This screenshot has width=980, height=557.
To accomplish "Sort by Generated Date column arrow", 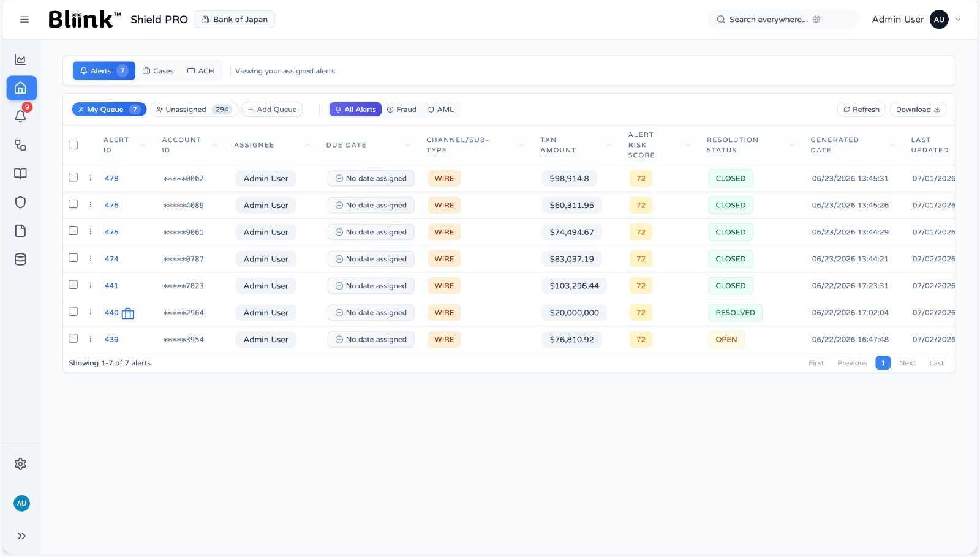I will tap(892, 145).
